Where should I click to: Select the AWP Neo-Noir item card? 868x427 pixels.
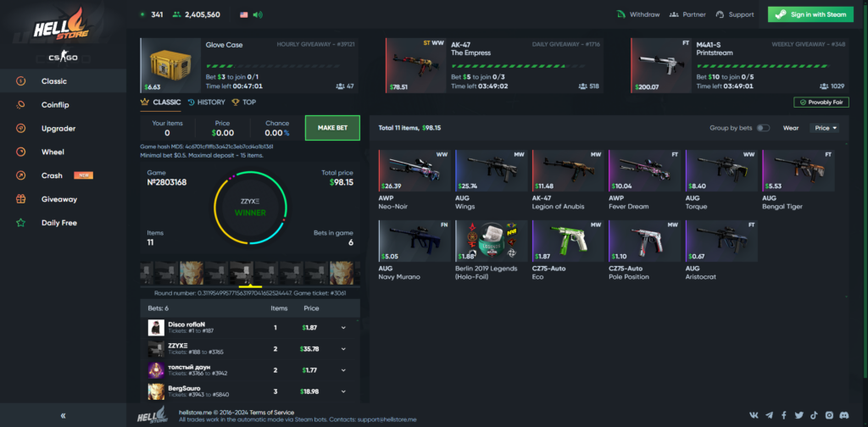click(415, 180)
